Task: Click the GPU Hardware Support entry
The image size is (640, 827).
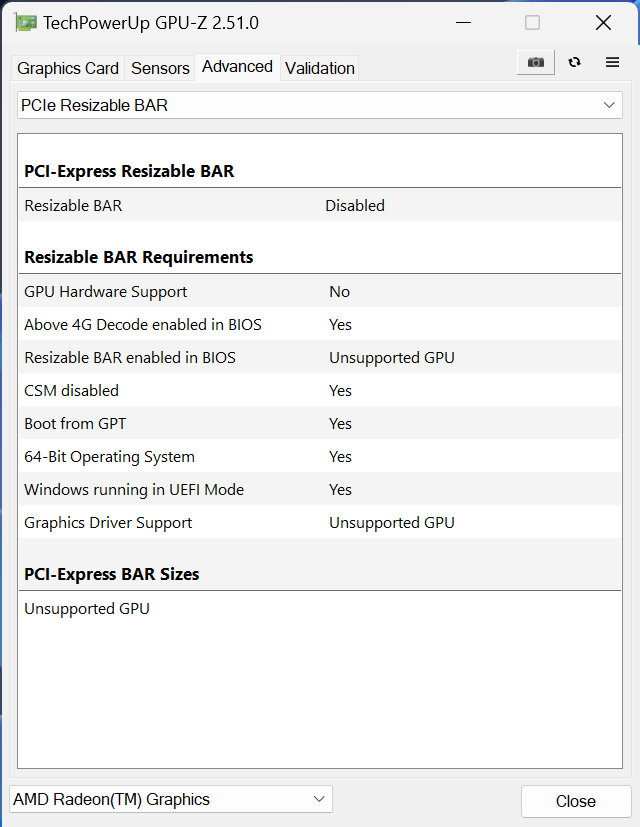Action: click(320, 291)
